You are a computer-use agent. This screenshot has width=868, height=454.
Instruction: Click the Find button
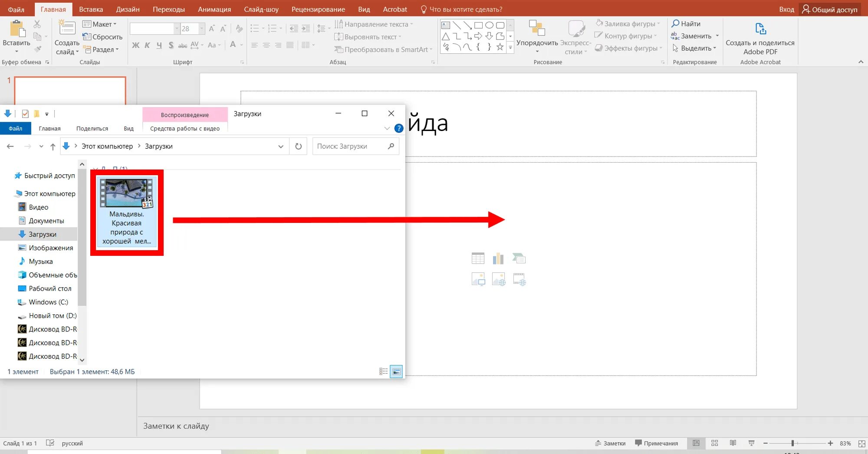(x=686, y=24)
